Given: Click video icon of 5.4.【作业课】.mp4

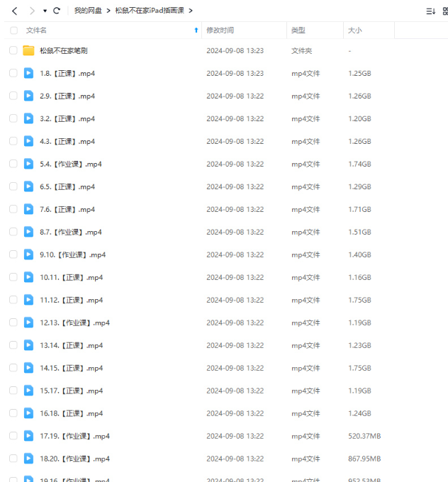Looking at the screenshot, I should coord(28,164).
